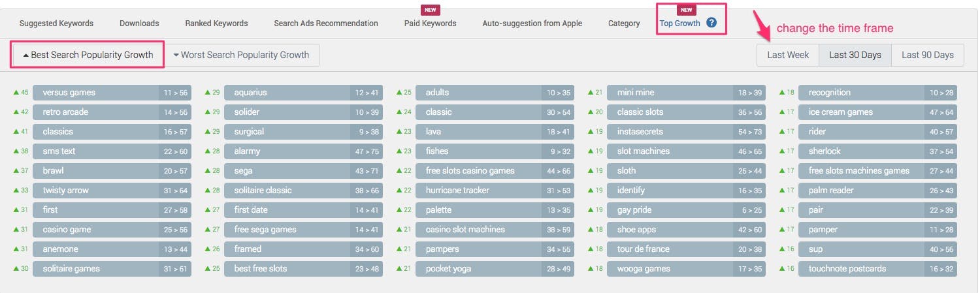The width and height of the screenshot is (980, 293).
Task: Select the Last Week time frame
Action: [x=788, y=55]
